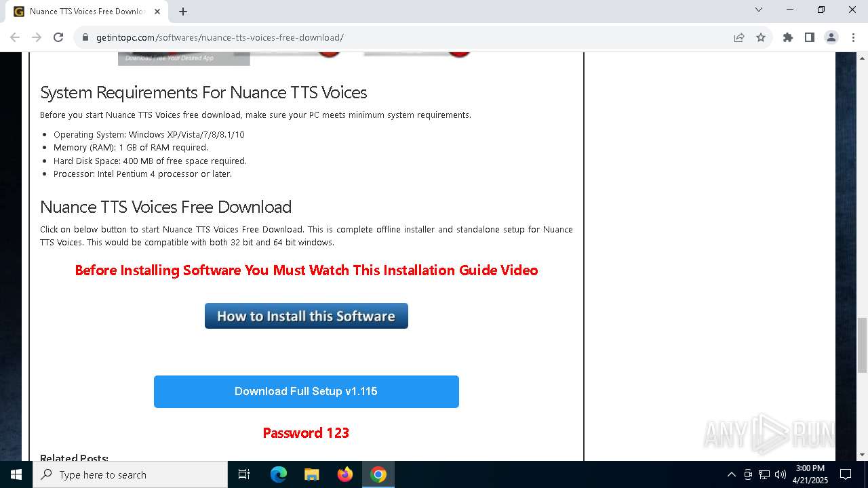Click the red Installation Guide Video notice
The height and width of the screenshot is (488, 868).
tap(307, 270)
